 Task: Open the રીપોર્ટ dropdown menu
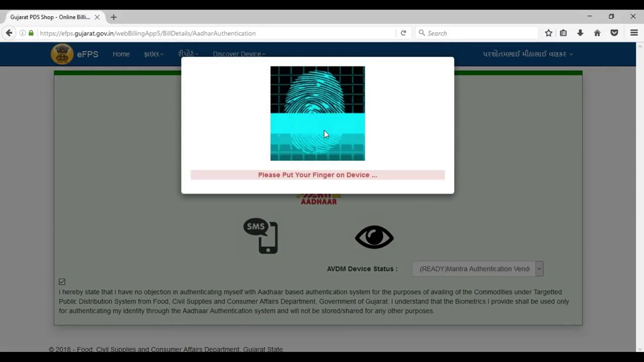click(188, 54)
